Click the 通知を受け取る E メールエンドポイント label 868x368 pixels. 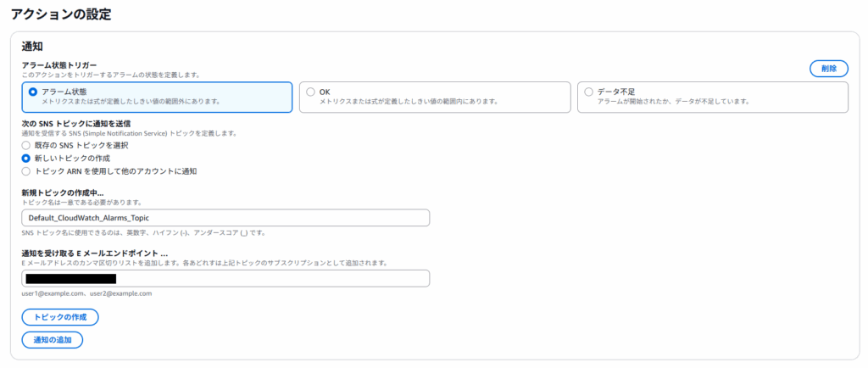click(94, 254)
